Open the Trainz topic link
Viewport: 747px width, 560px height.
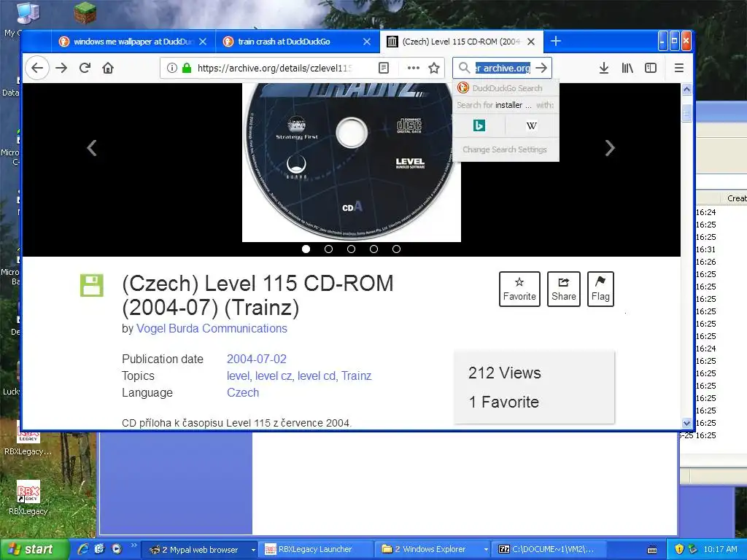(356, 376)
